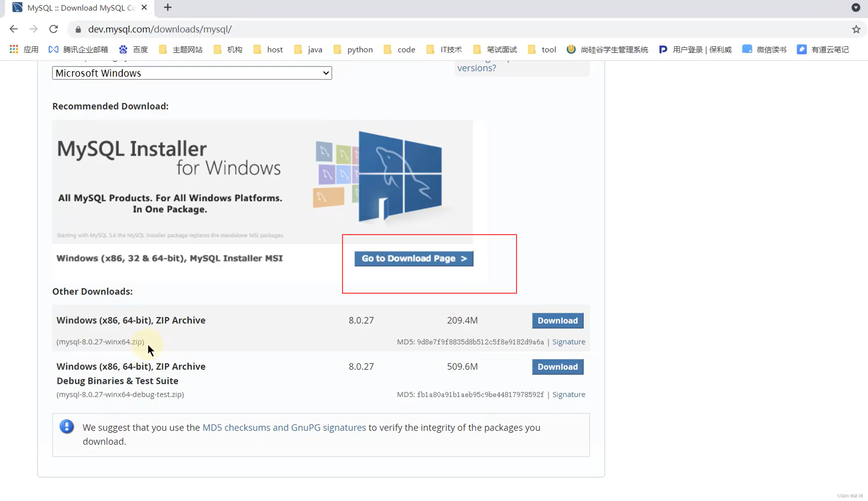Open 微信读书 bookmark
This screenshot has height=501, width=868.
764,50
